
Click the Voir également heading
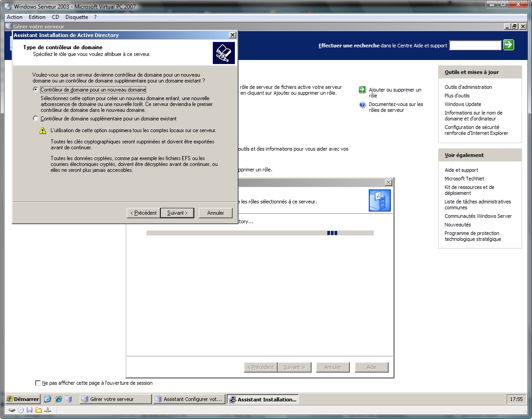coord(464,155)
